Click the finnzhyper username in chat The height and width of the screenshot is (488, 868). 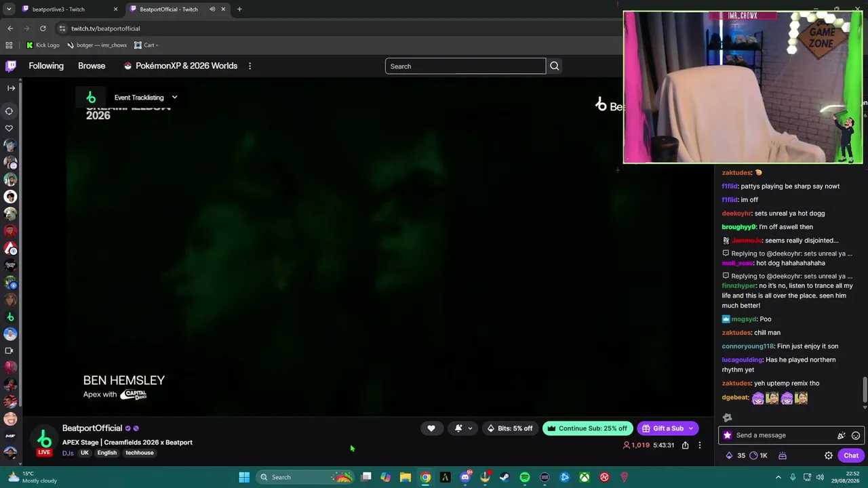(738, 286)
